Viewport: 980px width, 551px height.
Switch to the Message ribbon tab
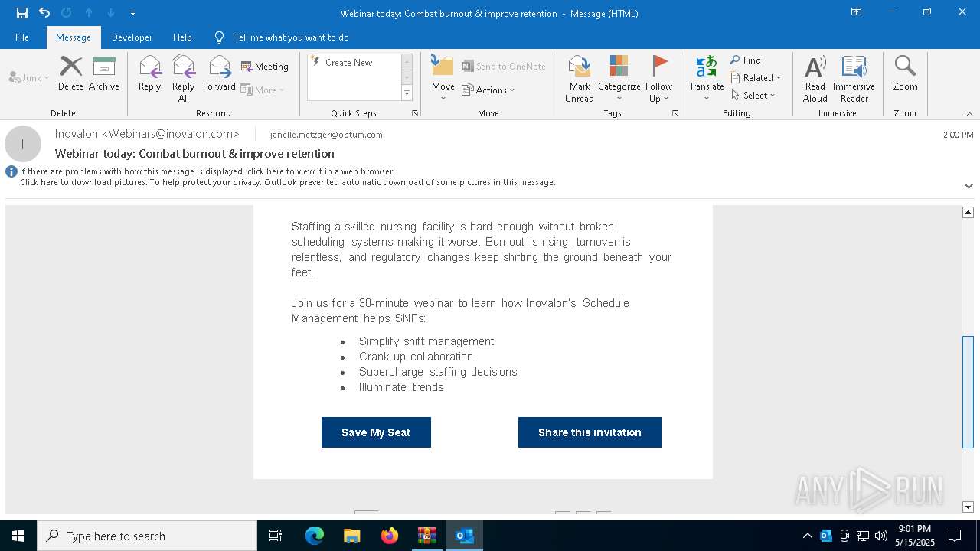coord(73,37)
